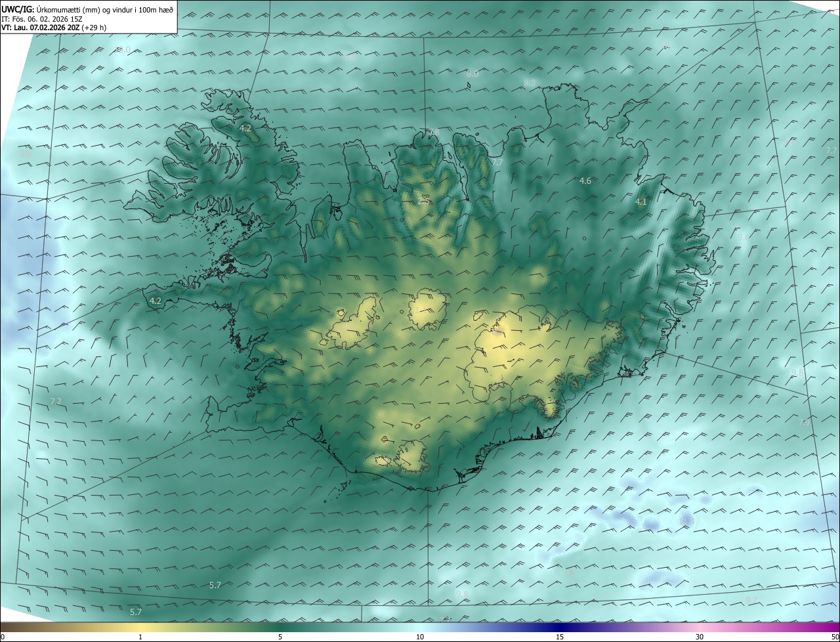Viewport: 840px width, 642px height.
Task: Click the 8.0 value north of Iceland
Action: coord(472,74)
